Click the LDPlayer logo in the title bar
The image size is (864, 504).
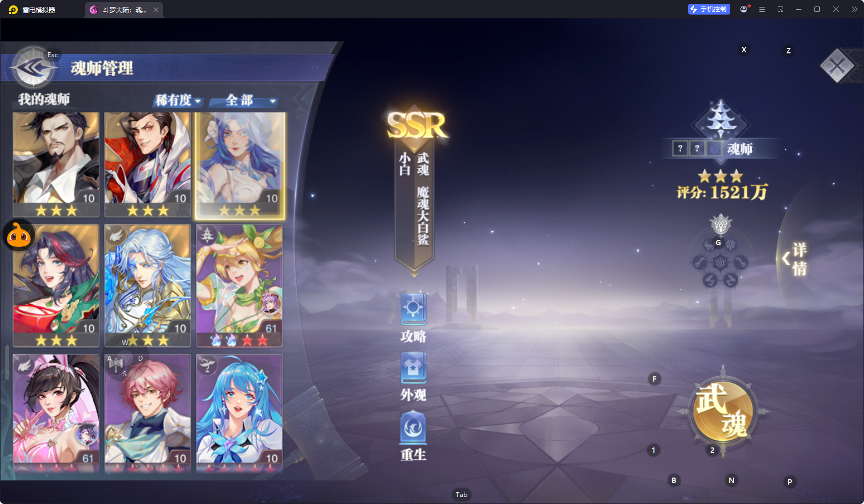click(13, 10)
